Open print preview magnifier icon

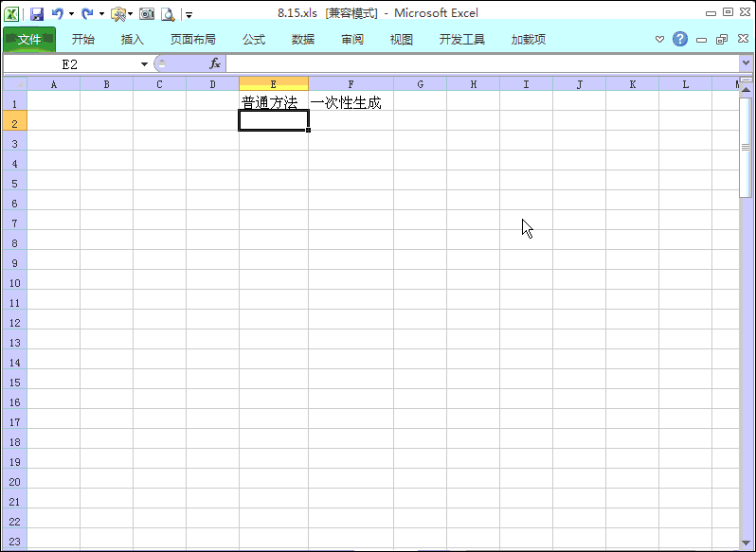pos(168,14)
